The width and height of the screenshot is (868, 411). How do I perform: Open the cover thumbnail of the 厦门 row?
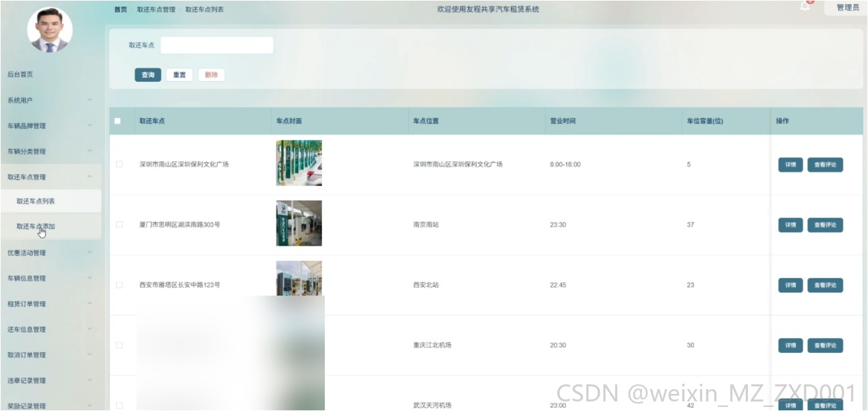click(x=299, y=223)
